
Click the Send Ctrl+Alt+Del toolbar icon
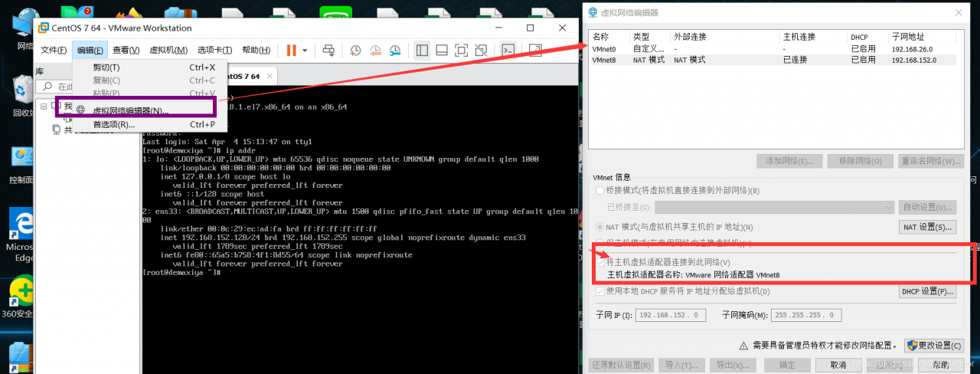coord(329,50)
